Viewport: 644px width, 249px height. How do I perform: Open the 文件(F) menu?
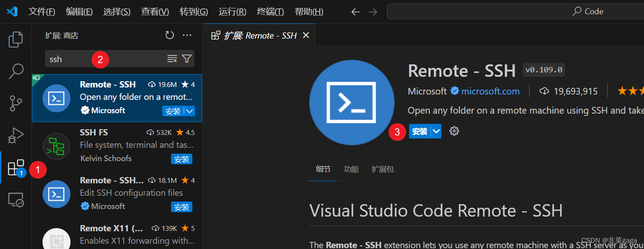coord(42,12)
